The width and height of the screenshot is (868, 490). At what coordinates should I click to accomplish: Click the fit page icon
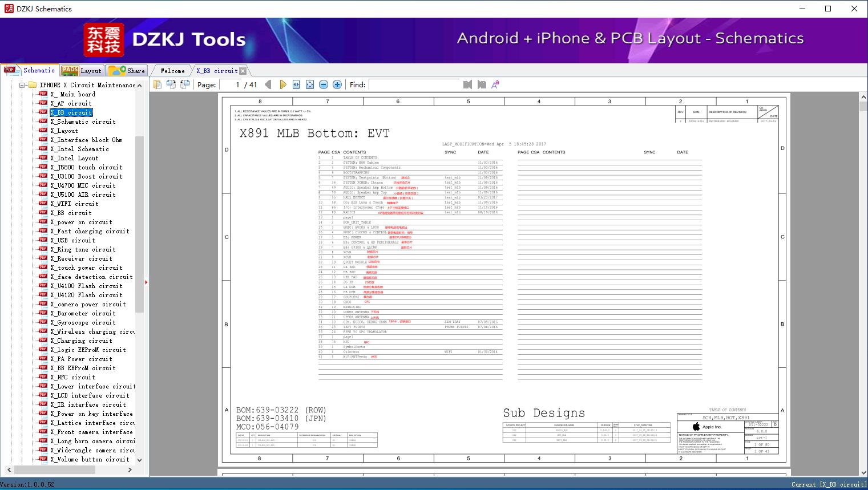310,84
